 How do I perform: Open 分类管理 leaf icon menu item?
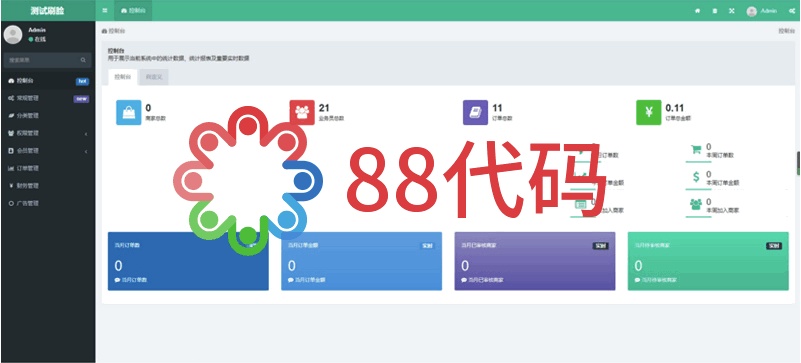tap(48, 116)
